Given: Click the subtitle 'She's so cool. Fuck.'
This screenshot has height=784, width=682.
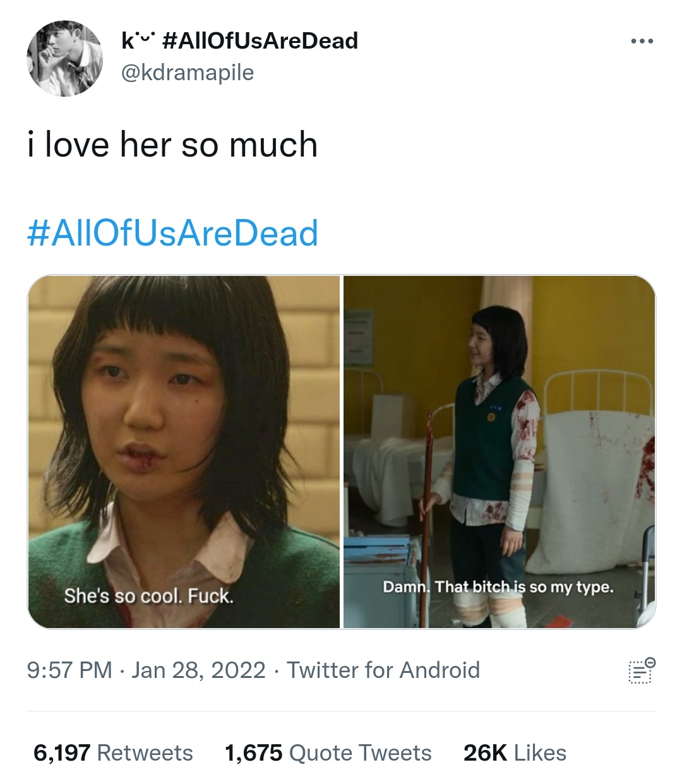Looking at the screenshot, I should (149, 596).
